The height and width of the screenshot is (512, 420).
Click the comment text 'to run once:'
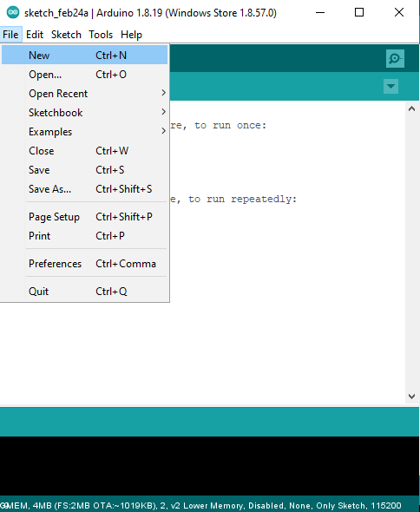(x=231, y=125)
